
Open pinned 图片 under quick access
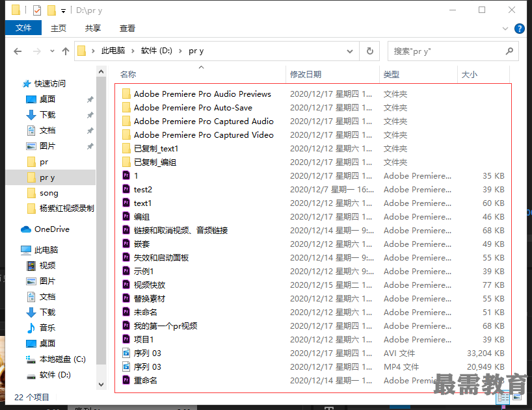pos(47,146)
